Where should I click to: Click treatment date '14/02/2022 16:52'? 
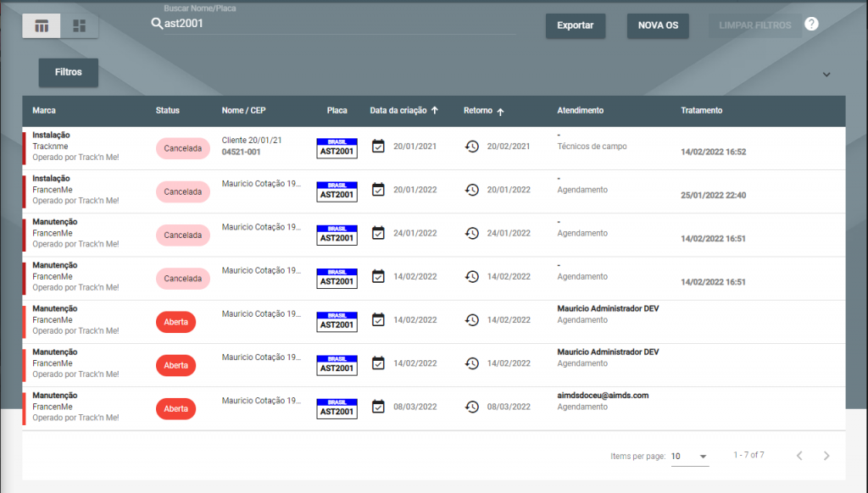click(x=713, y=152)
